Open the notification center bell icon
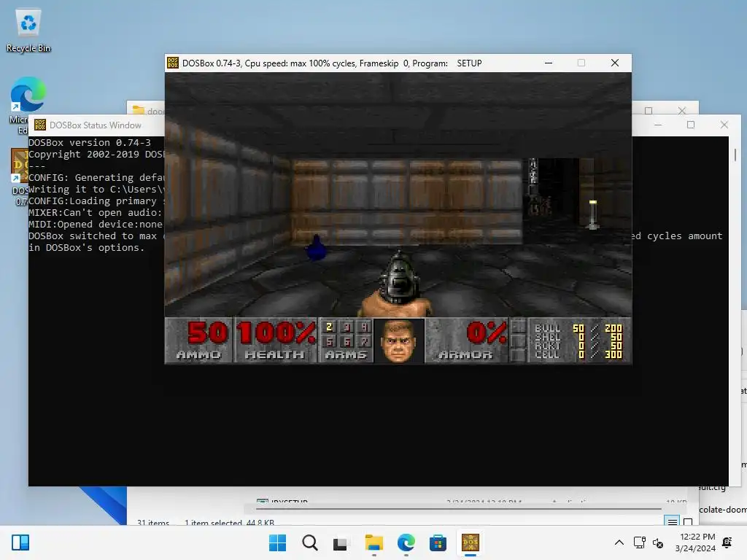This screenshot has height=560, width=747. [727, 542]
